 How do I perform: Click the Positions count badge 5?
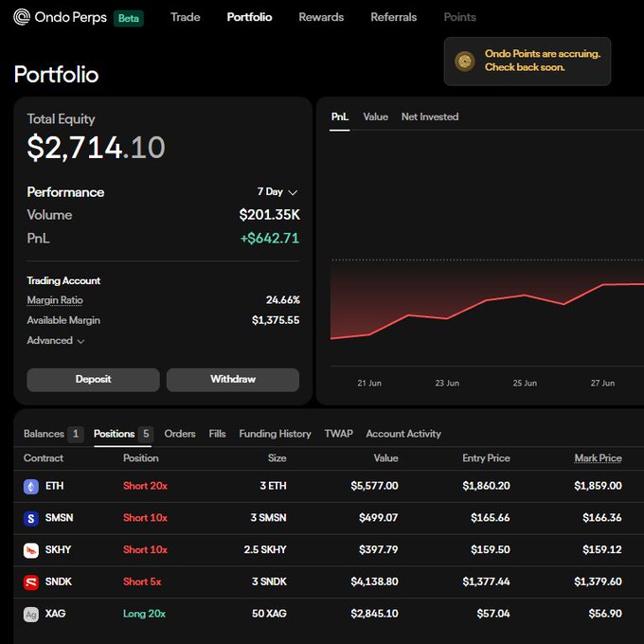tap(146, 434)
